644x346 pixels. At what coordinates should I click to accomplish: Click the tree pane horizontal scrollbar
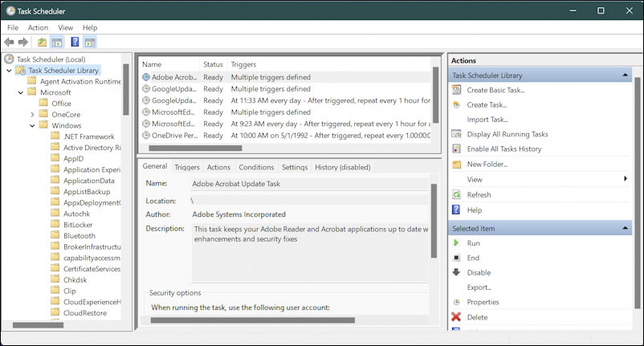38,325
